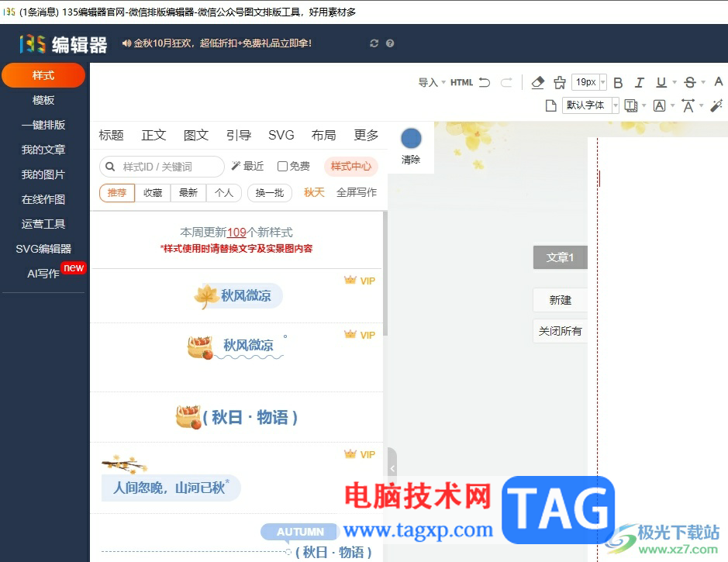Toggle italic formatting
The width and height of the screenshot is (728, 562).
pos(640,83)
